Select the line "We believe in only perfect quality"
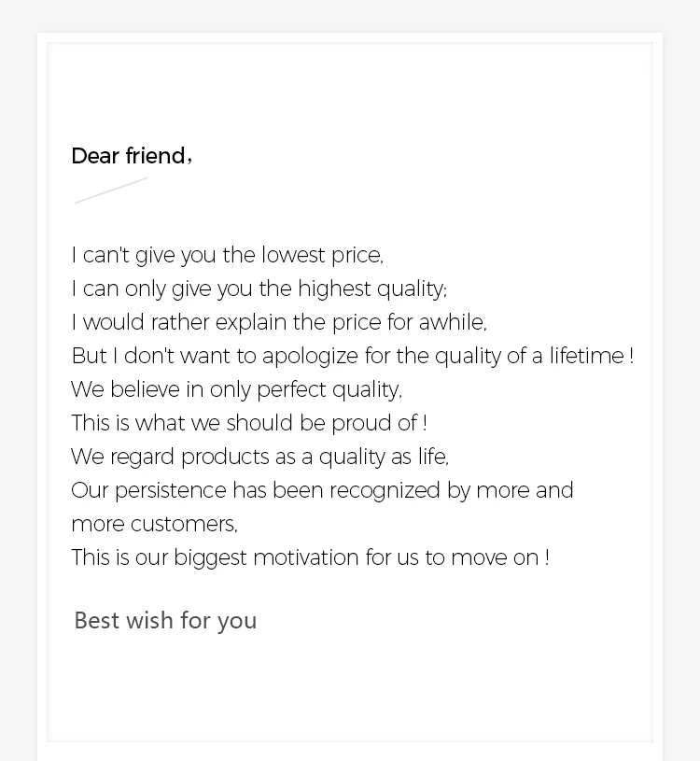 [x=236, y=389]
